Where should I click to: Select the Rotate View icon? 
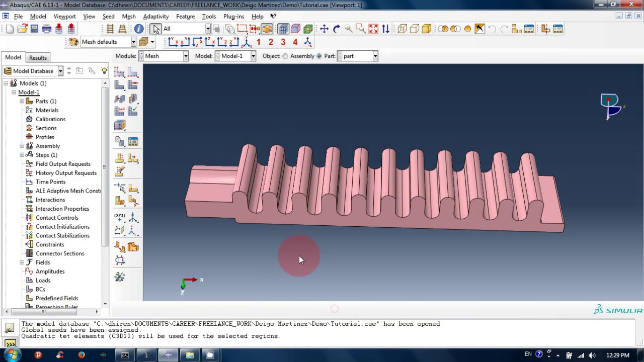[337, 29]
